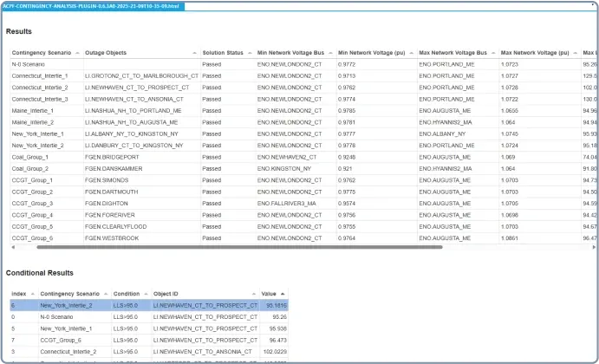This screenshot has width=599, height=364.
Task: Click sort arrow beside Results Contingency Scenario header
Action: pyautogui.click(x=77, y=53)
